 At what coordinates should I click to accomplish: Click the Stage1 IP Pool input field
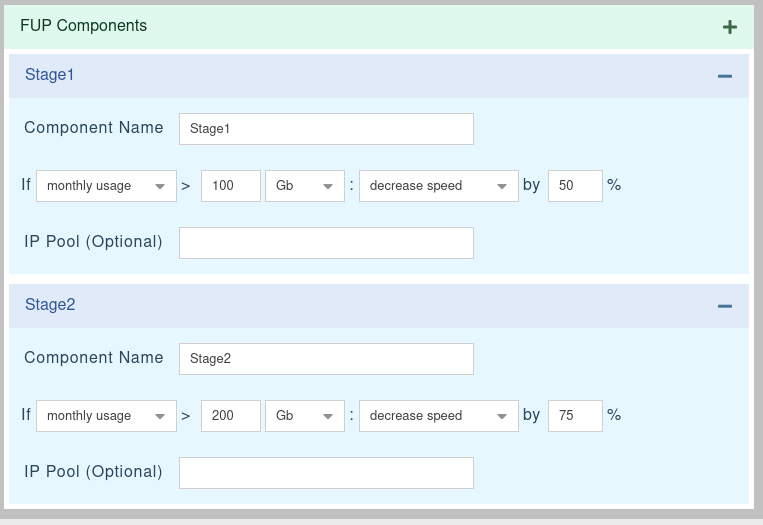pyautogui.click(x=326, y=243)
